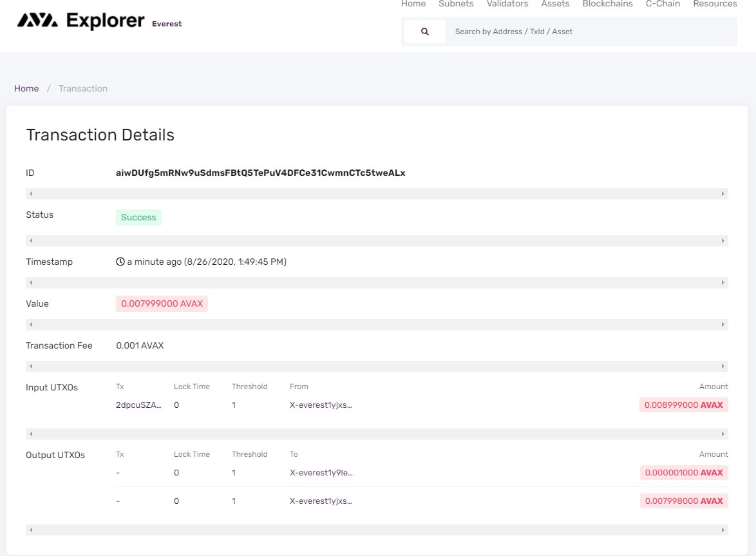Click the Avalanche Explorer logo

click(x=80, y=20)
